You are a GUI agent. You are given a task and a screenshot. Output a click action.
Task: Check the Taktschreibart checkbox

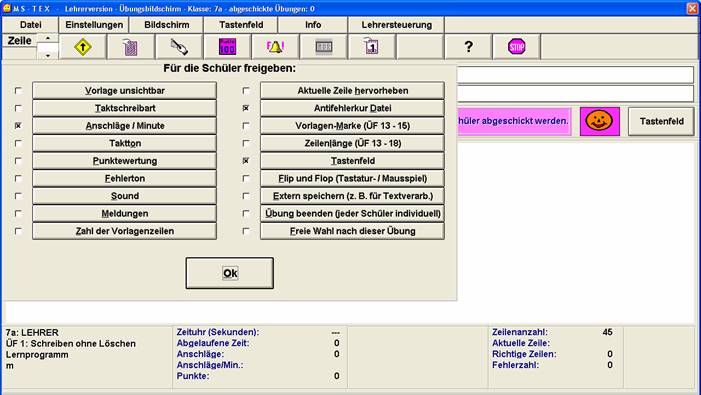(18, 108)
